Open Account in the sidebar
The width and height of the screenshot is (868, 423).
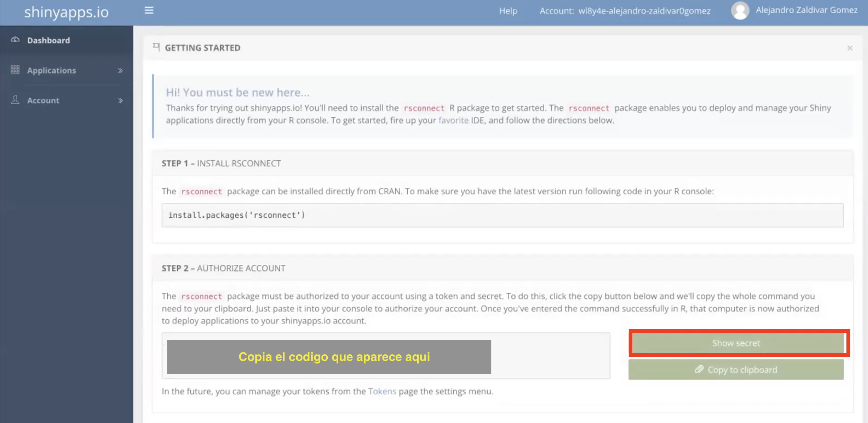point(66,100)
